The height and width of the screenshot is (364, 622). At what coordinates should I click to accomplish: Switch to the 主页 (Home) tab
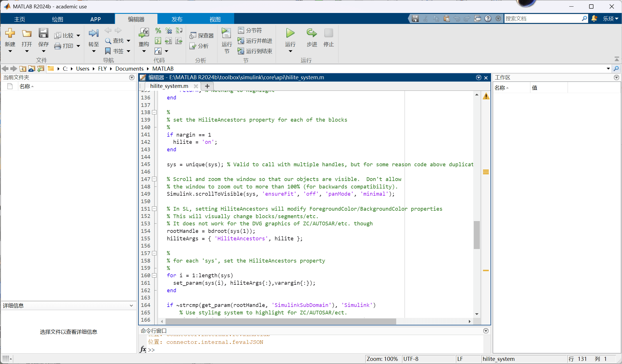(20, 19)
